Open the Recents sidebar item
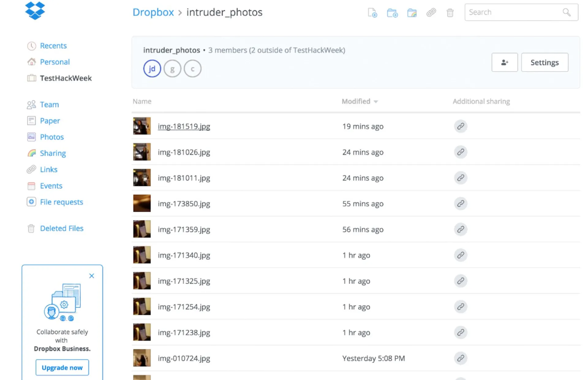 (53, 46)
